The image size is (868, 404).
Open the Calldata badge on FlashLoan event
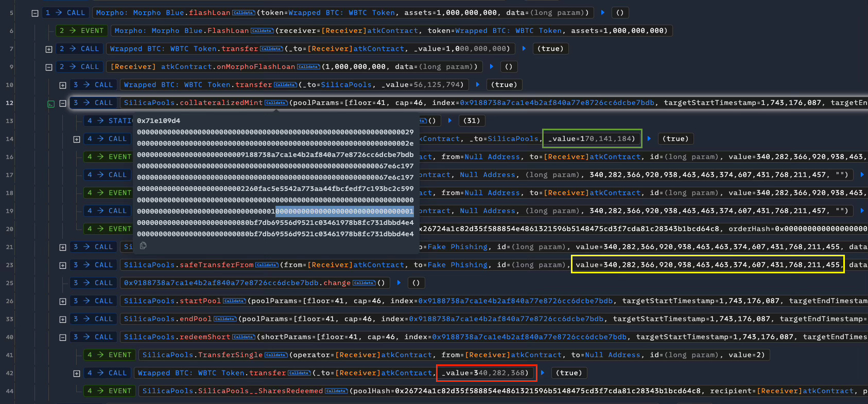262,31
